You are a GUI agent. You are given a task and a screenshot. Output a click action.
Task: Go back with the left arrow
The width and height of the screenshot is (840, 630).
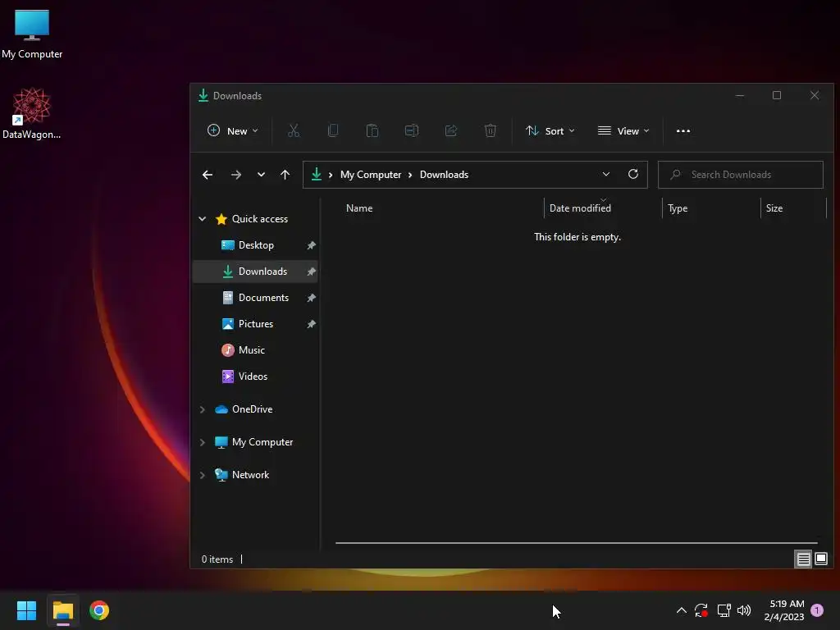208,175
